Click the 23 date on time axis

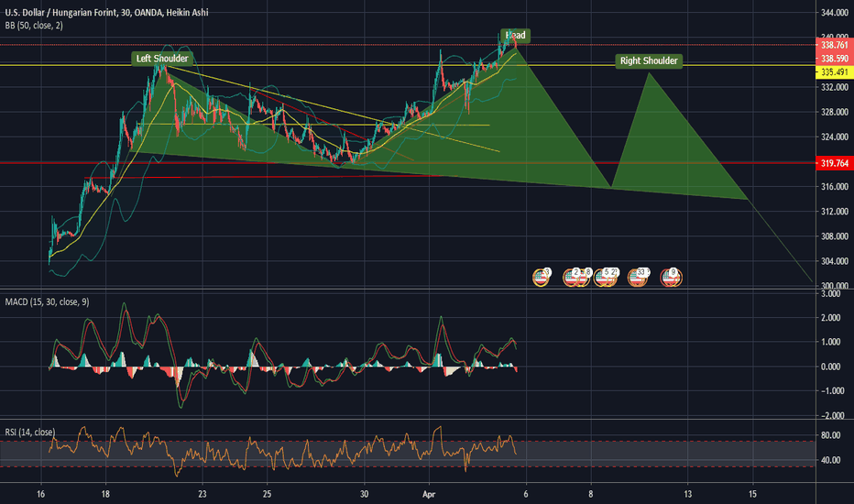(203, 494)
